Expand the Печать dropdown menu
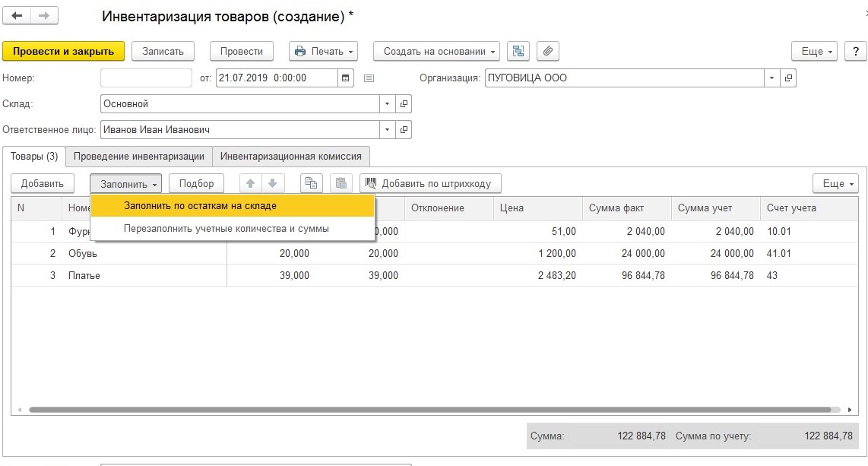 (x=323, y=51)
